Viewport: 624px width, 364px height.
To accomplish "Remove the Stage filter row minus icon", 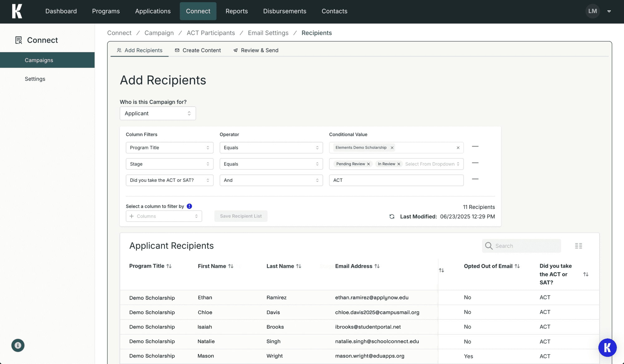I will coord(475,163).
